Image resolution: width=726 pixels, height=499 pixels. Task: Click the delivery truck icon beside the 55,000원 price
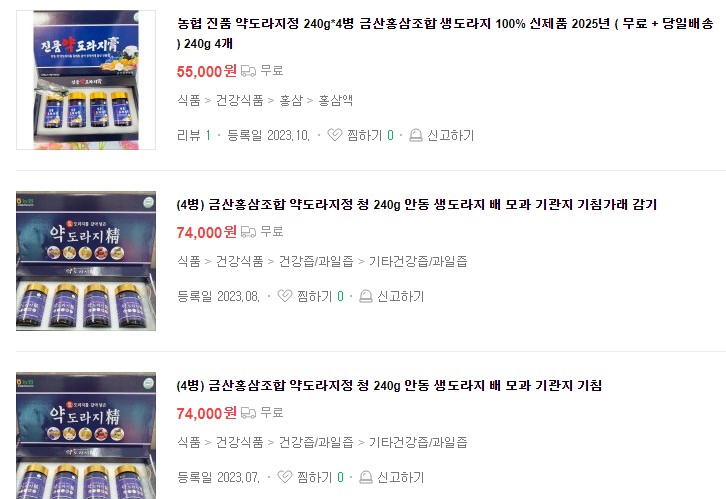(249, 71)
